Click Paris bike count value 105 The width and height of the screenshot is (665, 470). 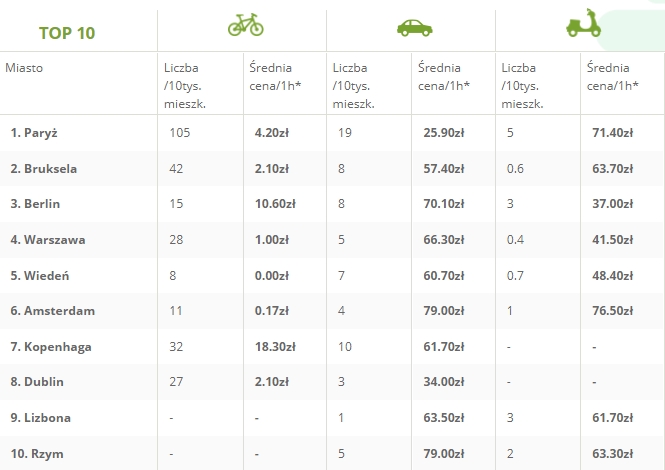point(180,132)
